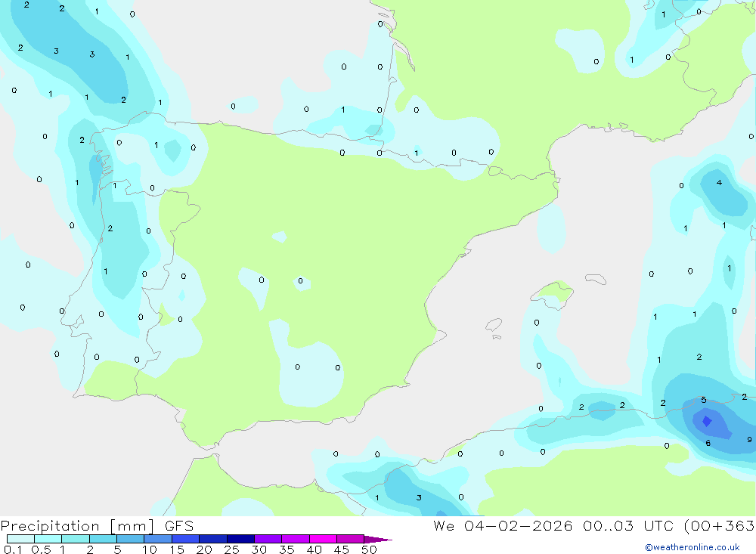Click the 1–2 mm legend color swatch

click(x=76, y=539)
